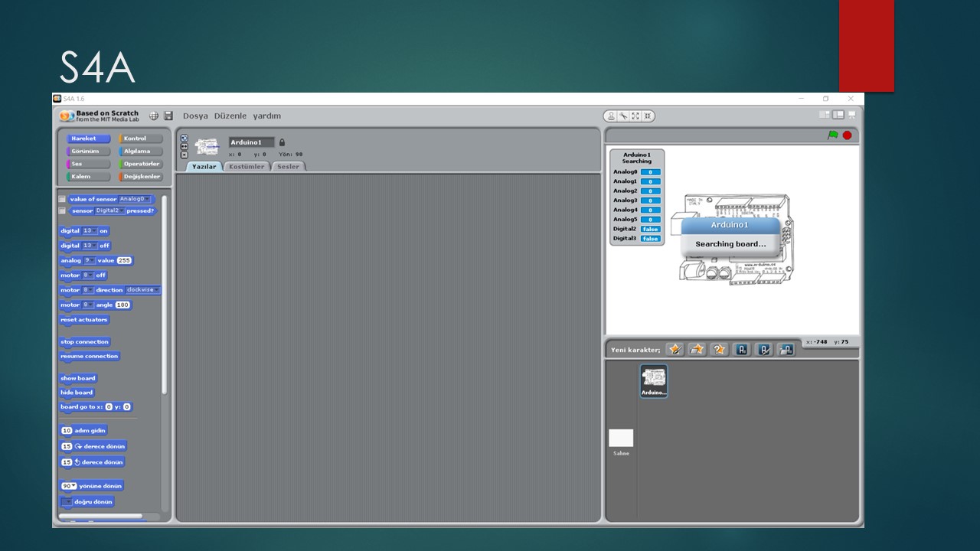980x551 pixels.
Task: Select the Hareket block category
Action: (88, 139)
